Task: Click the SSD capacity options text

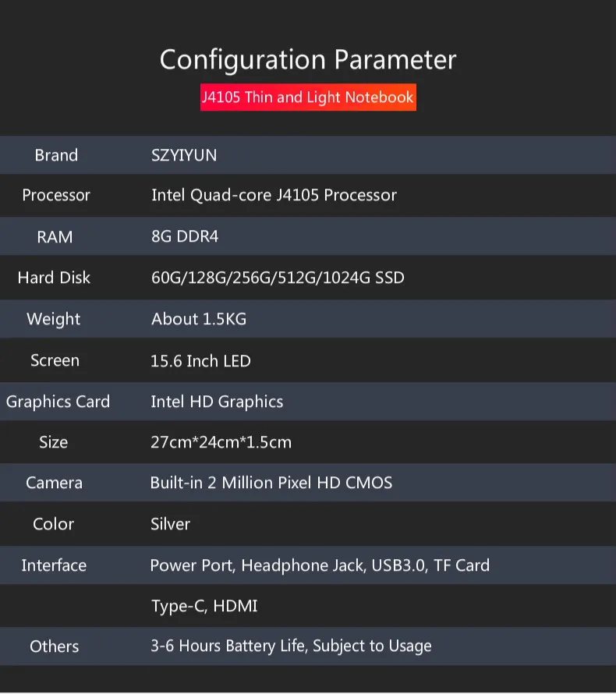Action: 278,278
